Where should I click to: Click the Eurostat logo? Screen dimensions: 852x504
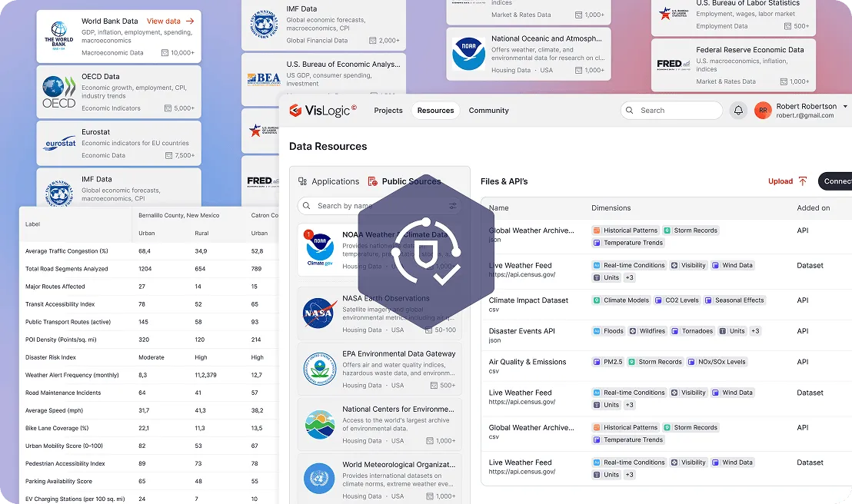point(60,144)
